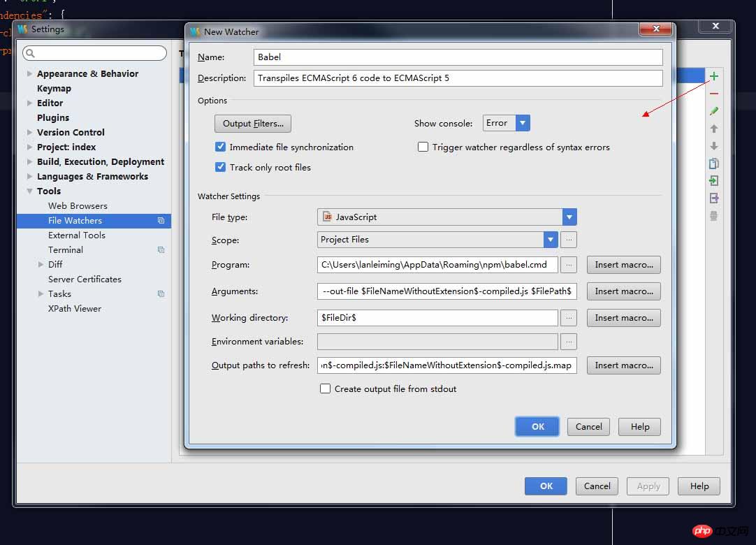
Task: Click Cancel in the Settings window
Action: (597, 486)
